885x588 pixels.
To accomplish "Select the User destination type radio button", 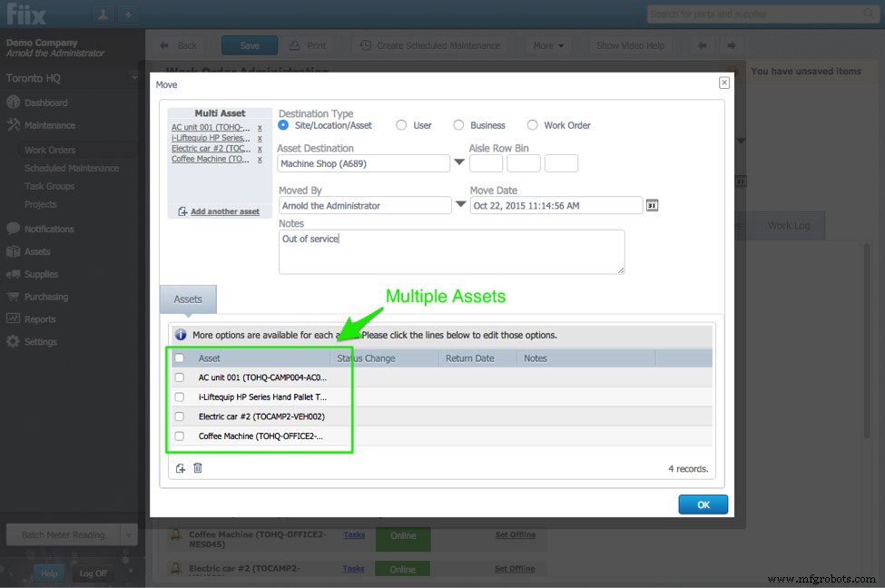I will click(400, 124).
